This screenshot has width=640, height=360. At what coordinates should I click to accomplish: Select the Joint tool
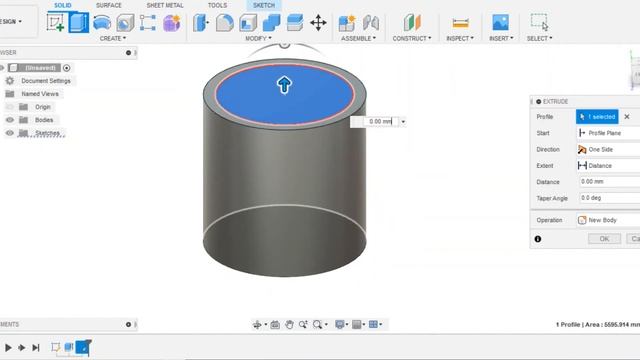pyautogui.click(x=371, y=22)
